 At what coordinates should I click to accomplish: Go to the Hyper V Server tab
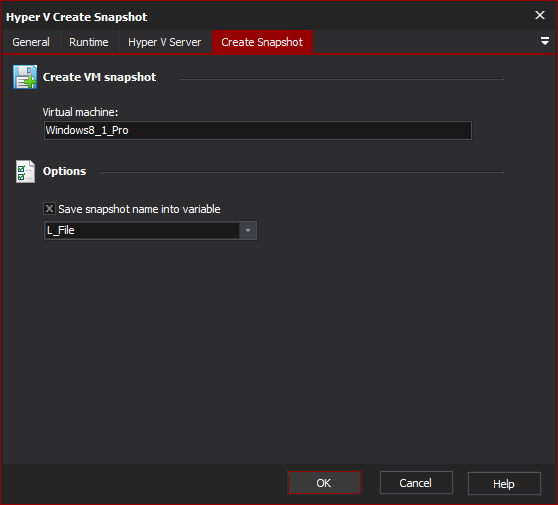165,42
